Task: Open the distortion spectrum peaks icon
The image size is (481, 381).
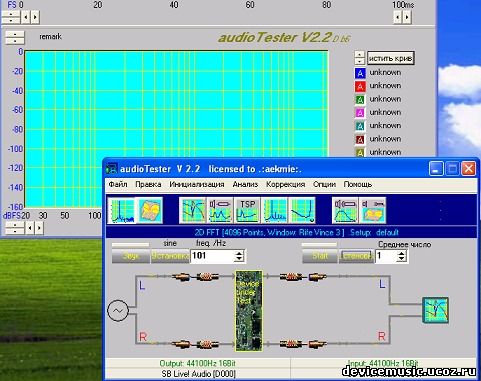Action: (x=275, y=210)
